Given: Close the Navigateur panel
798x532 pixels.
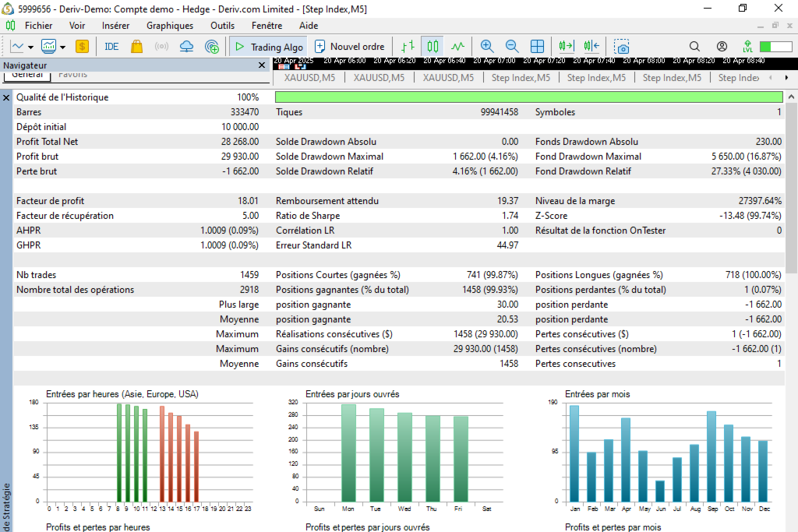Looking at the screenshot, I should coord(262,65).
